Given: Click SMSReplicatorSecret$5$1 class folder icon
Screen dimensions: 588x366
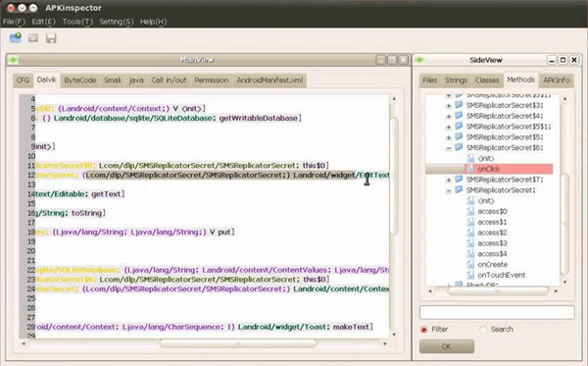Looking at the screenshot, I should (459, 127).
